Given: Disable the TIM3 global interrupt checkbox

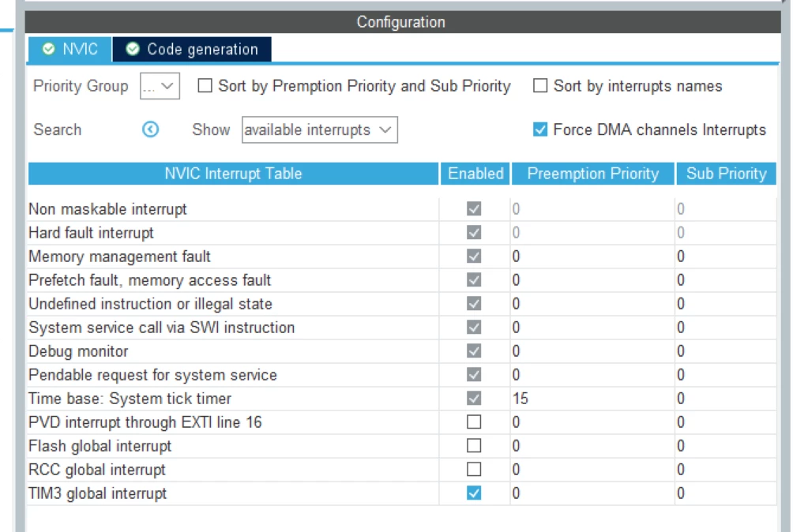Looking at the screenshot, I should [474, 493].
